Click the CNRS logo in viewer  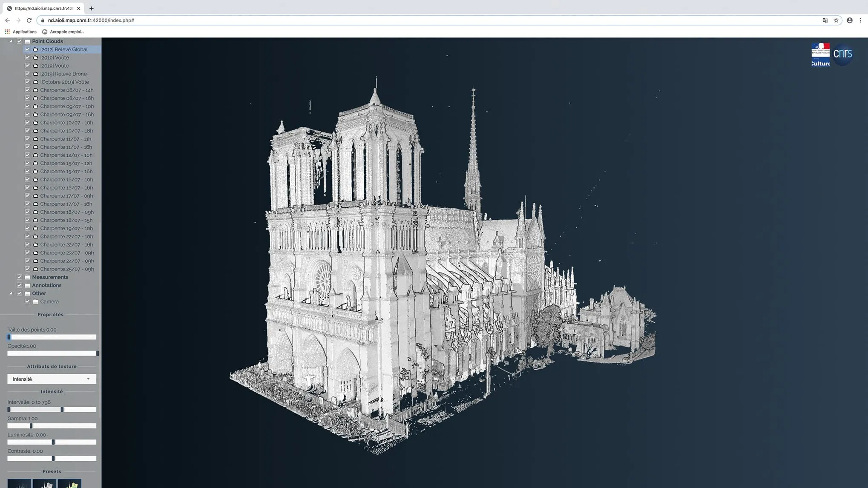(842, 55)
